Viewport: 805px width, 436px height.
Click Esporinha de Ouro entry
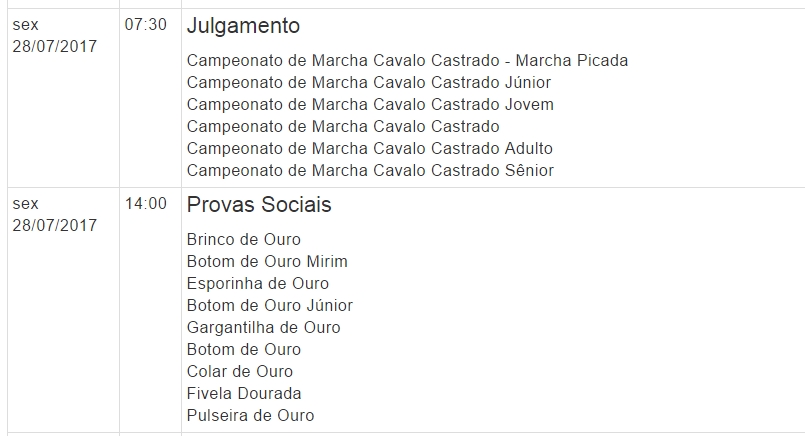coord(258,284)
